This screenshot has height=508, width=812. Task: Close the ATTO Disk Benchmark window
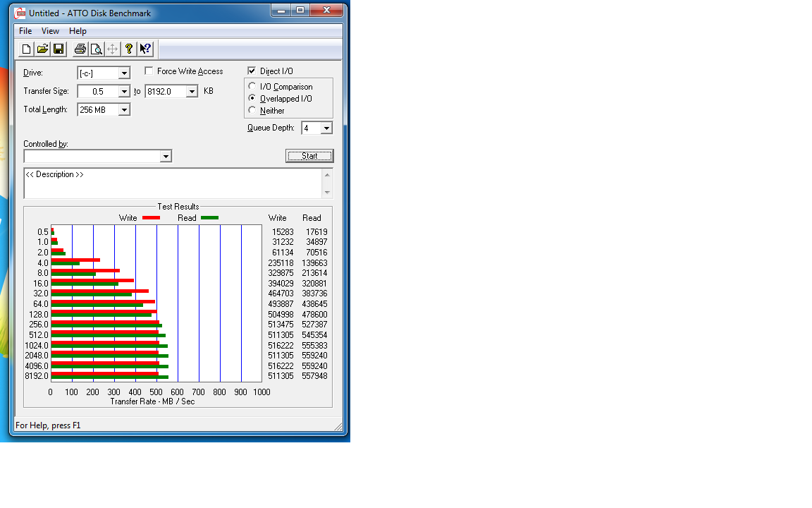click(x=327, y=11)
